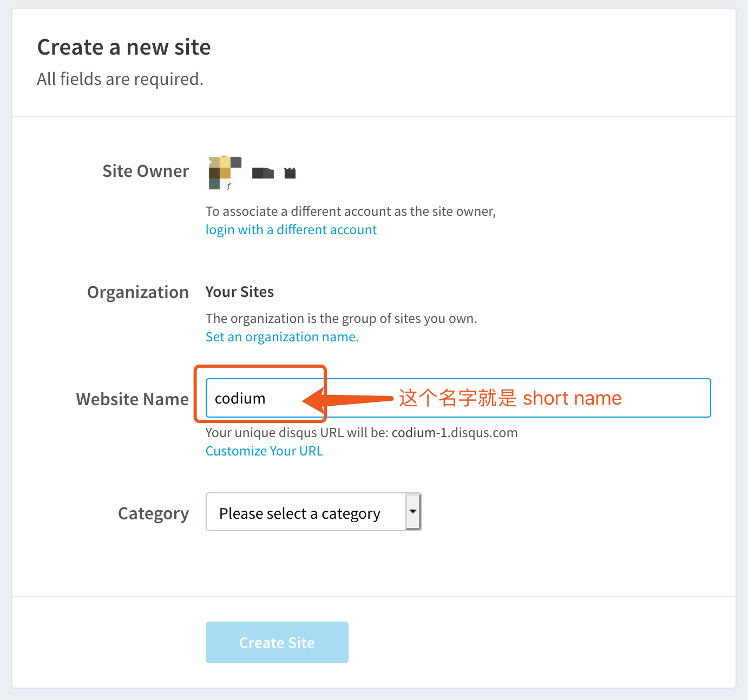Click the Category dropdown arrow
The image size is (748, 700).
(413, 512)
